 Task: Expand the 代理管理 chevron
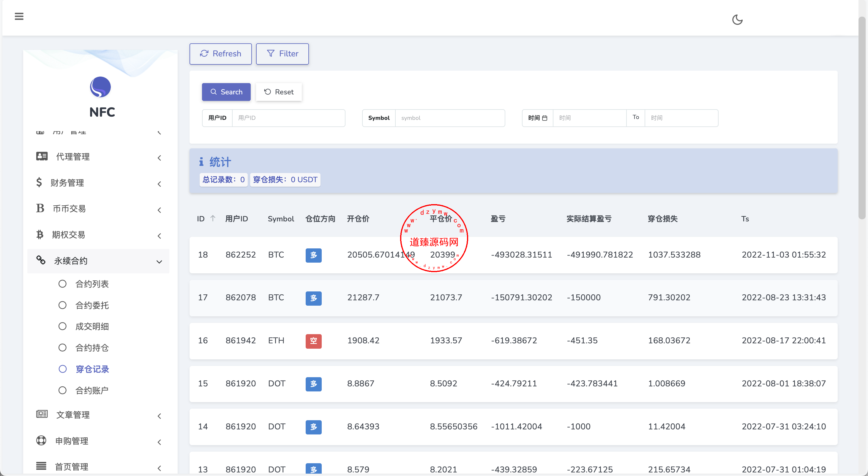click(160, 158)
